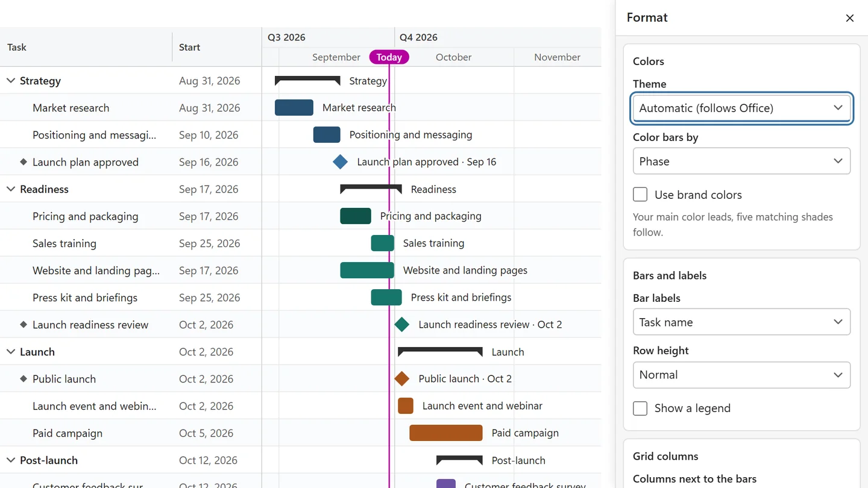The image size is (868, 488).
Task: Select the Positioning and messagi... task name
Action: coord(94,135)
